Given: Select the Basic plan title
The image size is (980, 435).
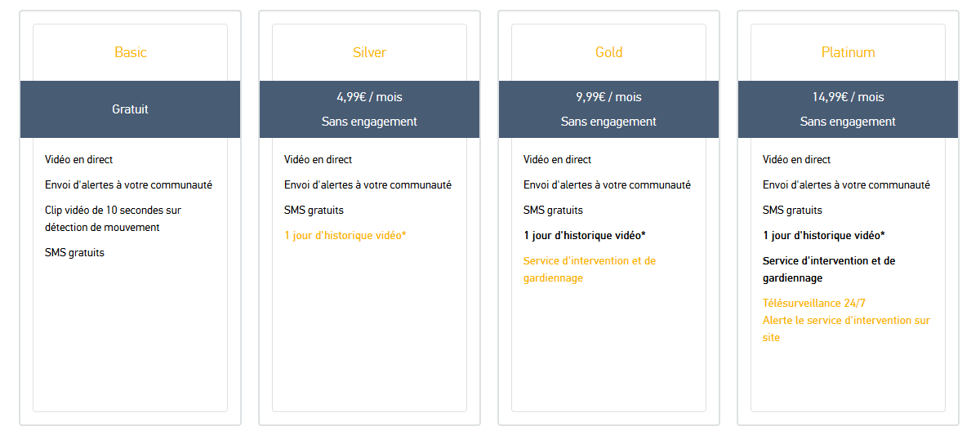Looking at the screenshot, I should 131,52.
